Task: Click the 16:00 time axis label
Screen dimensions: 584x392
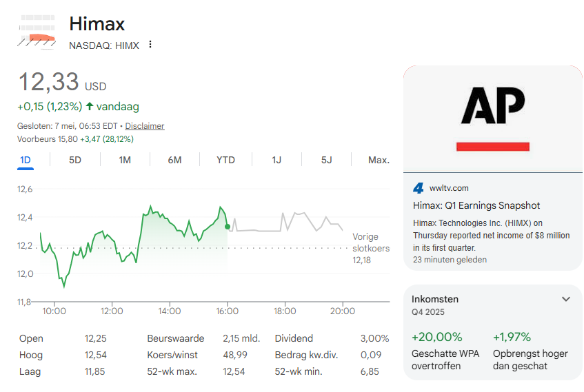Action: [x=228, y=311]
